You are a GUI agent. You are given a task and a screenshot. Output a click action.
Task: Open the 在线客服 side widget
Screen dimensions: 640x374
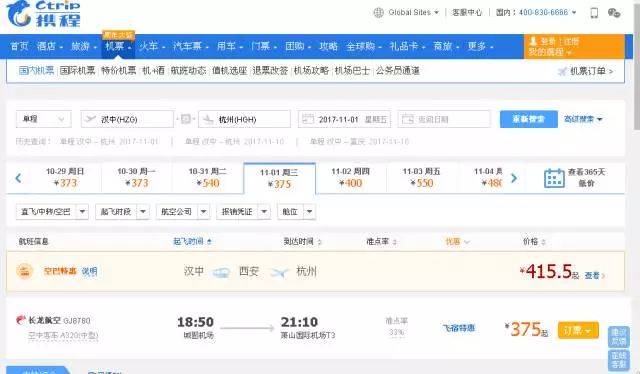pyautogui.click(x=618, y=360)
